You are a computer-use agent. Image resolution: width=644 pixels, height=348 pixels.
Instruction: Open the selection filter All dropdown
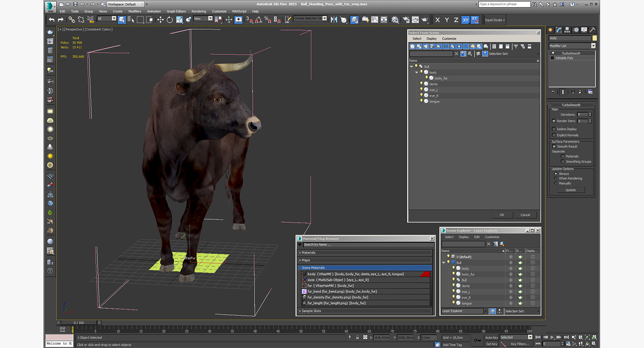click(107, 19)
